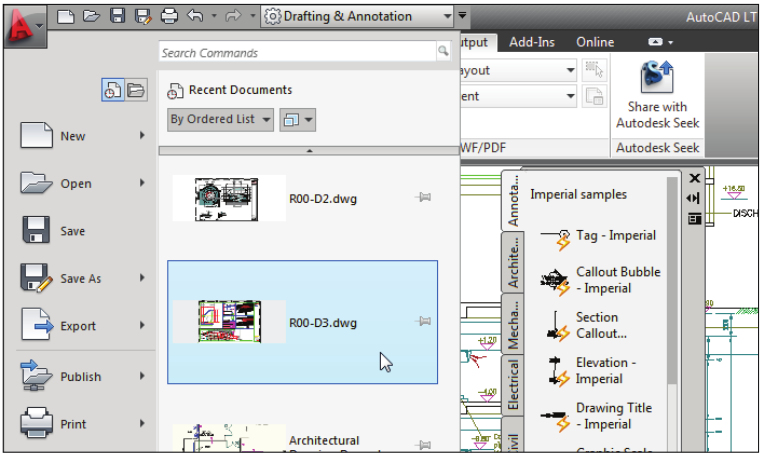Click the Architectural drawing thumbnail
This screenshot has height=454, width=761.
229,438
